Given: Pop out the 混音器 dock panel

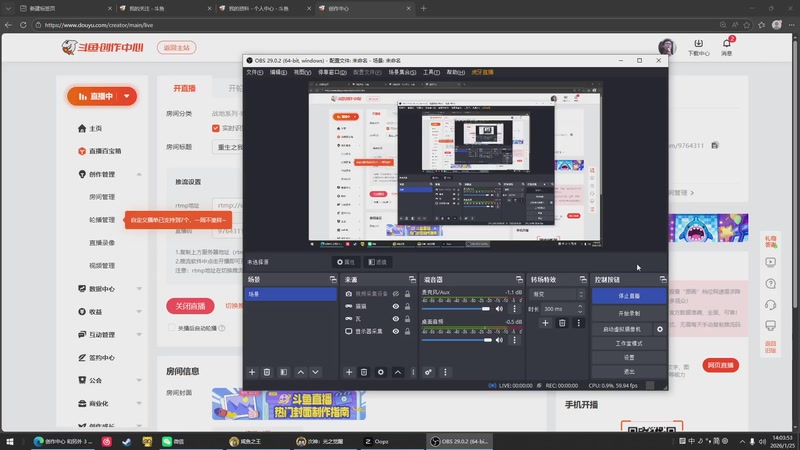Looking at the screenshot, I should tap(519, 280).
